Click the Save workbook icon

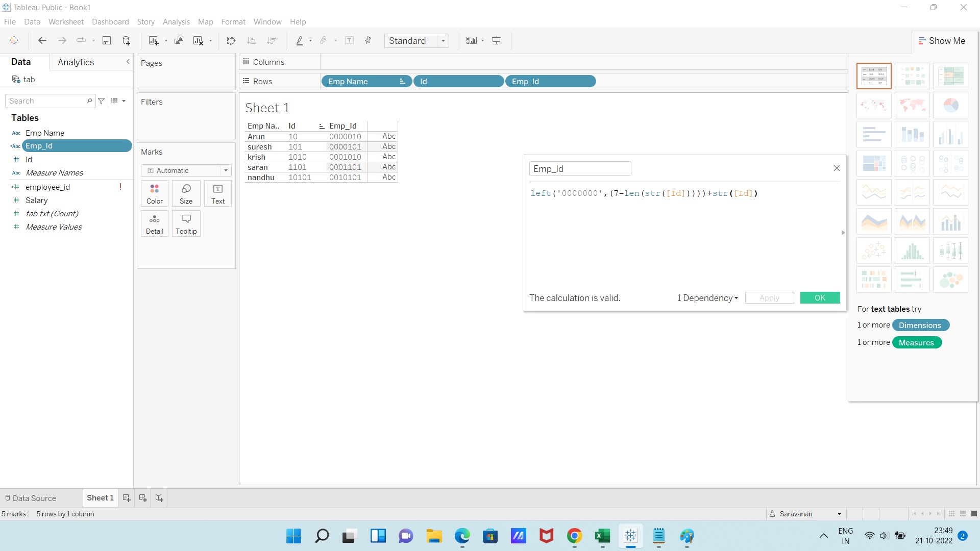pos(107,41)
